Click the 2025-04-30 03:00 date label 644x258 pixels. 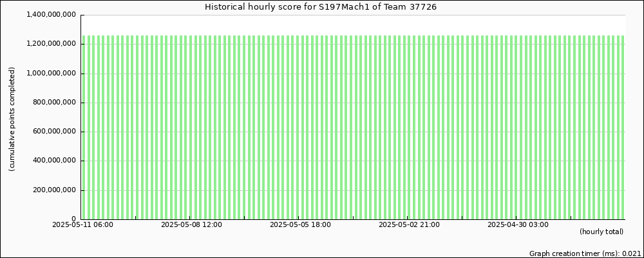pos(518,224)
